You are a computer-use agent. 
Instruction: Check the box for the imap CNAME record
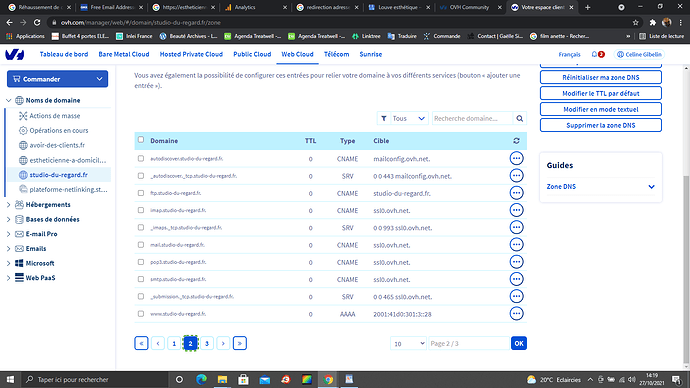(x=141, y=210)
